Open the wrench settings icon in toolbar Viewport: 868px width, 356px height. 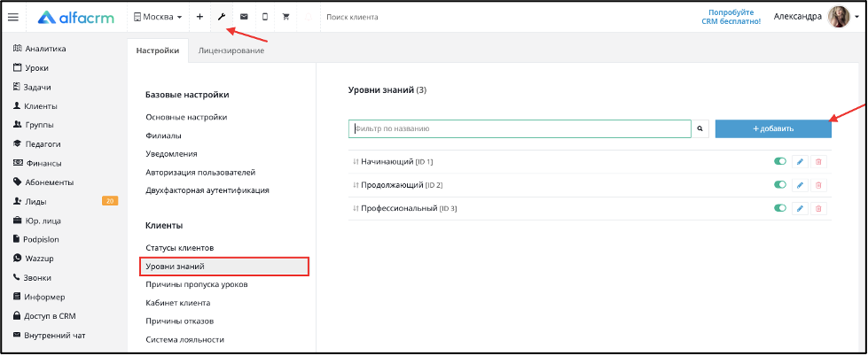pyautogui.click(x=222, y=17)
